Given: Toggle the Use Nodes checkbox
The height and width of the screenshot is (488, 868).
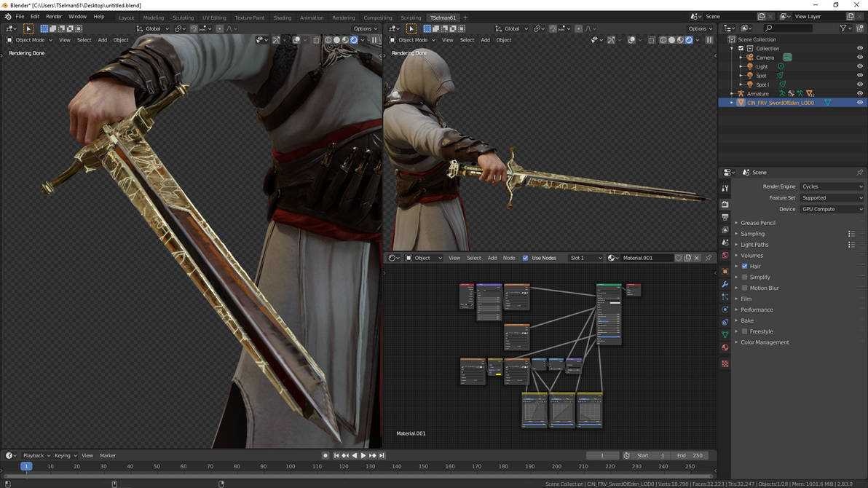Looking at the screenshot, I should (525, 258).
